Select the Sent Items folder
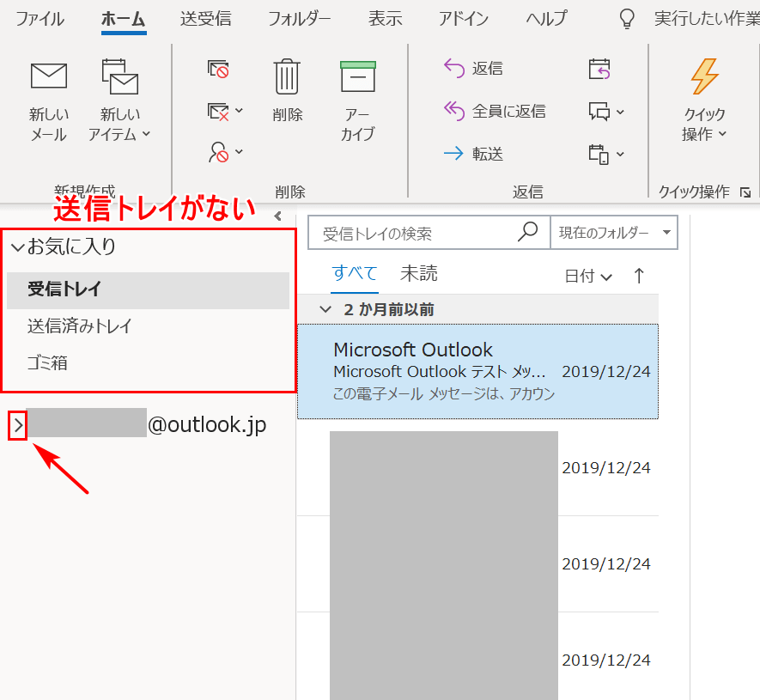Screen dimensions: 760x700 [x=79, y=326]
